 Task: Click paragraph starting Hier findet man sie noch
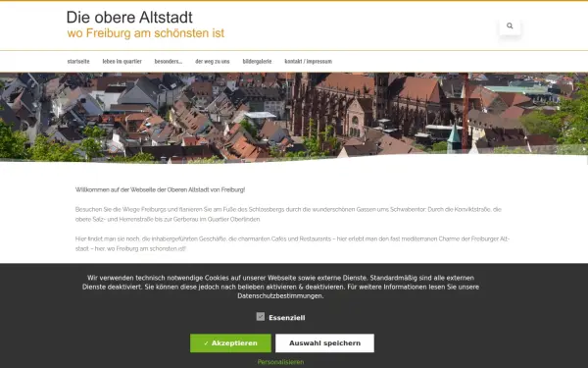tap(292, 243)
